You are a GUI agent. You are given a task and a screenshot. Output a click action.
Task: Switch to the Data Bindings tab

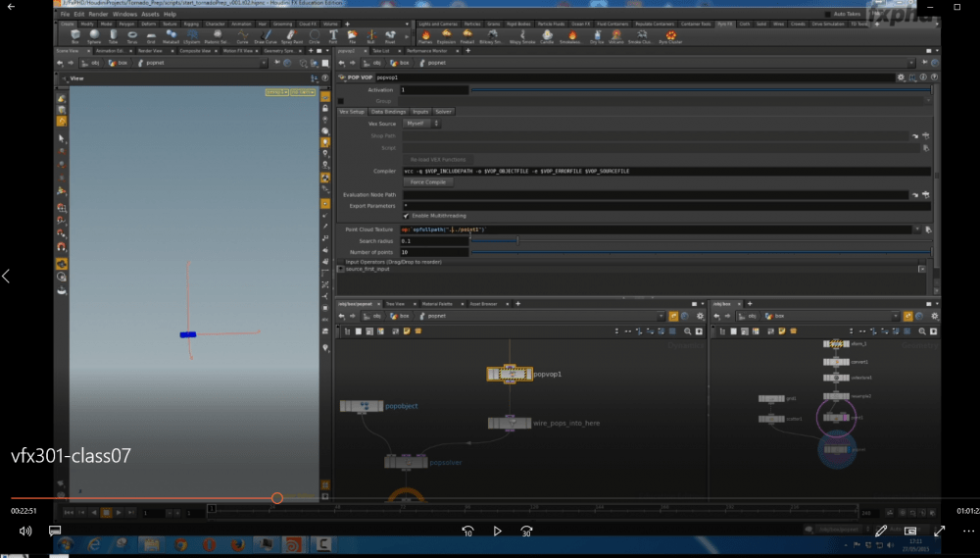click(388, 112)
